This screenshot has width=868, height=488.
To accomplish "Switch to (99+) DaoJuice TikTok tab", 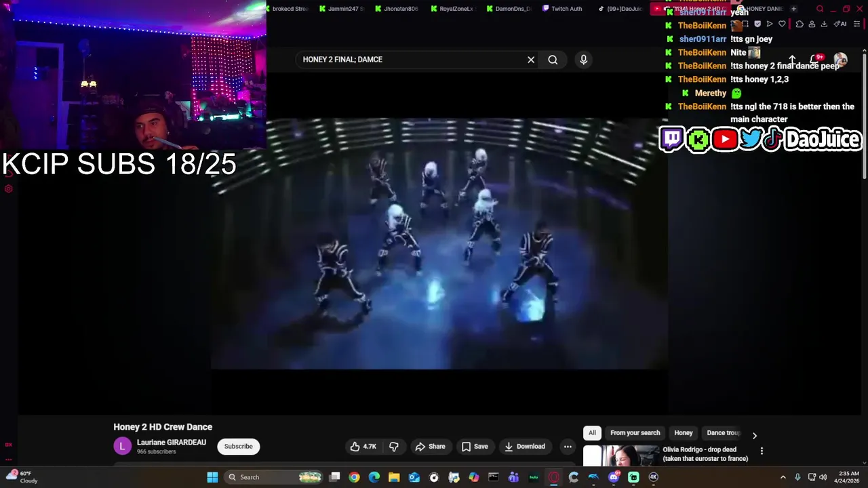I will point(622,9).
